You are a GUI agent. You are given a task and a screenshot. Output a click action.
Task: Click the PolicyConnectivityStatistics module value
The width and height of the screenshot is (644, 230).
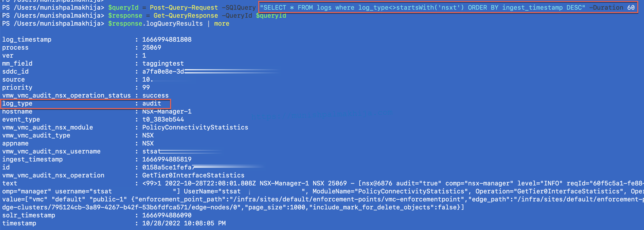[195, 128]
